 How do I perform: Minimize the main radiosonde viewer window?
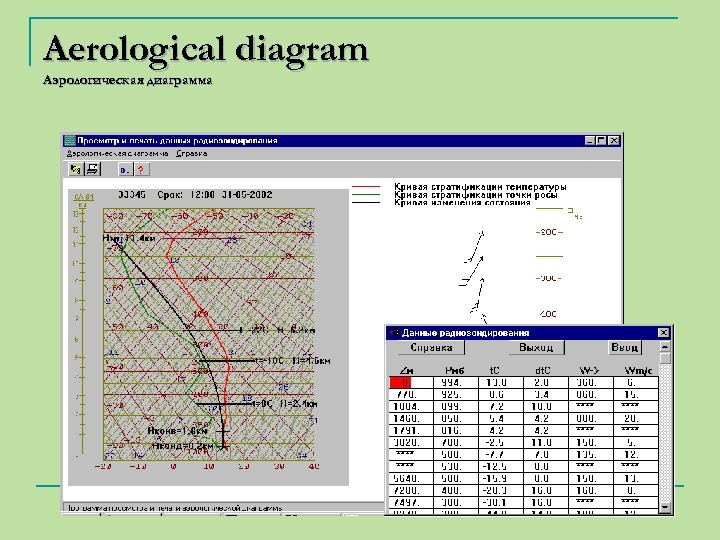[x=591, y=141]
